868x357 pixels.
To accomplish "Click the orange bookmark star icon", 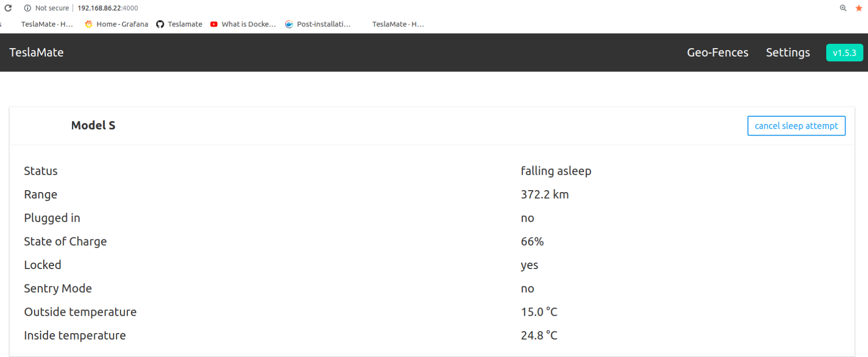I will (859, 8).
